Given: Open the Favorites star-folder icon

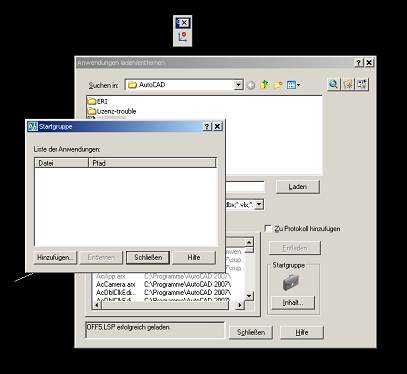Looking at the screenshot, I should click(348, 84).
